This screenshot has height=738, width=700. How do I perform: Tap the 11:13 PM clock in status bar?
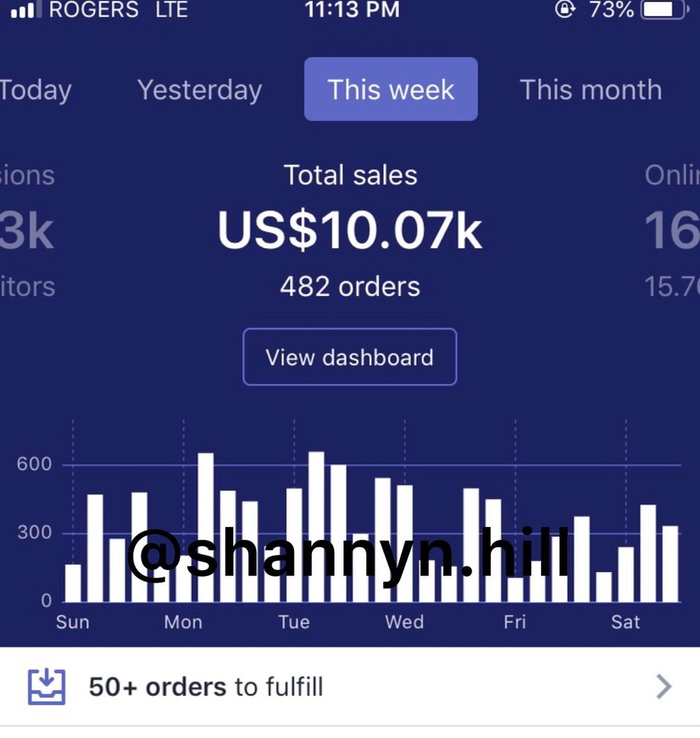coord(352,10)
